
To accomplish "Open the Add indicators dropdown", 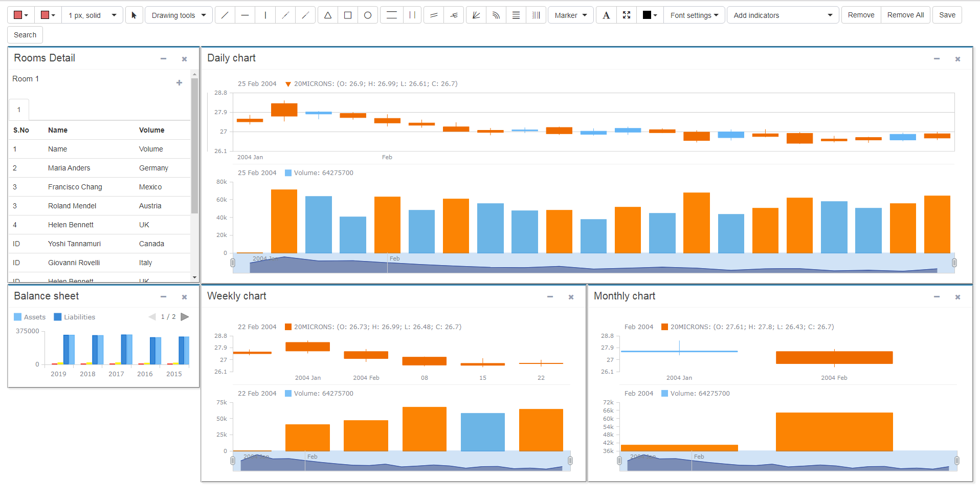I will click(x=783, y=15).
